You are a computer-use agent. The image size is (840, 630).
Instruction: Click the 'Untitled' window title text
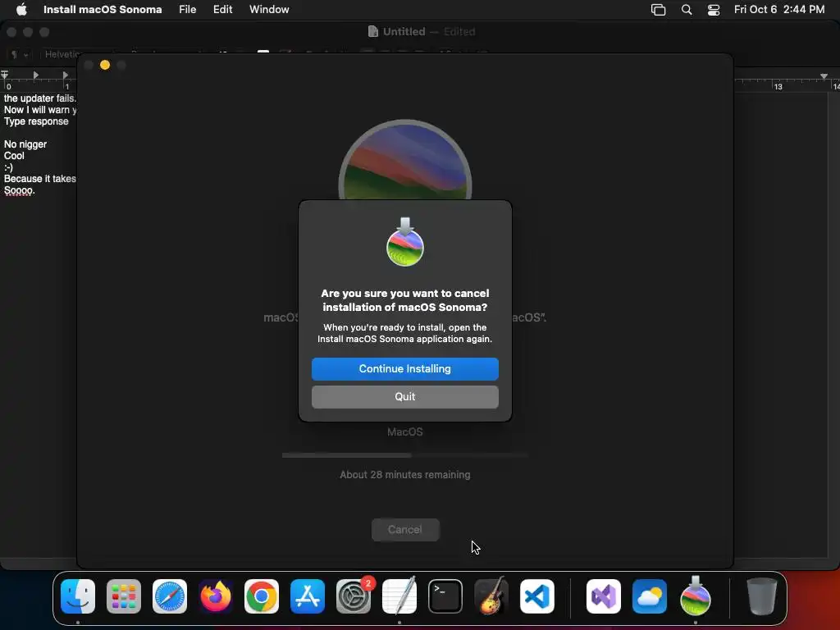pyautogui.click(x=404, y=32)
